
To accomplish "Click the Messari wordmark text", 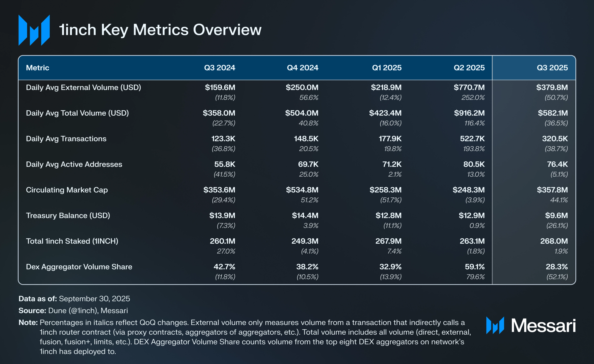I will tap(543, 325).
